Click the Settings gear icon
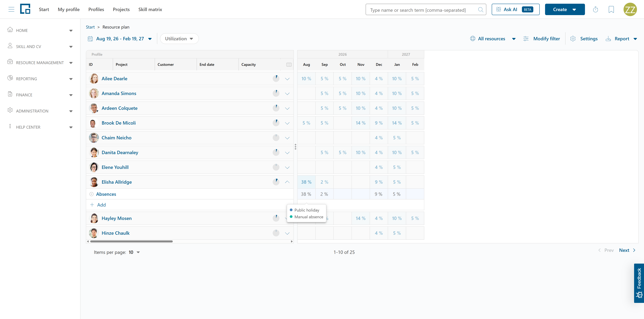This screenshot has width=644, height=319. 573,38
